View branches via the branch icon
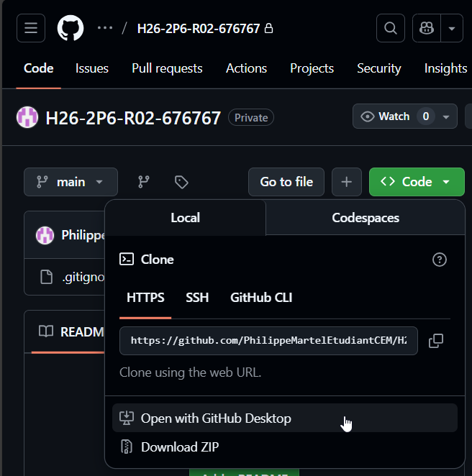 (144, 182)
